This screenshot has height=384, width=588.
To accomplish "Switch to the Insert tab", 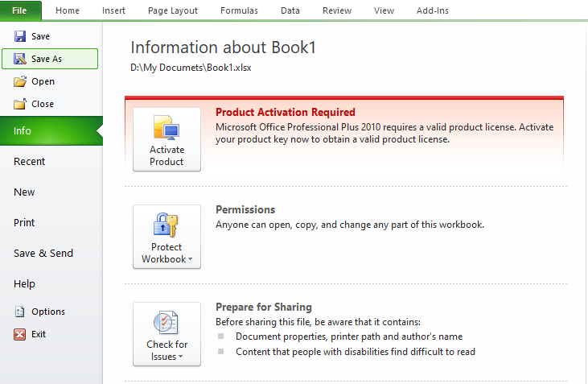I will point(113,10).
